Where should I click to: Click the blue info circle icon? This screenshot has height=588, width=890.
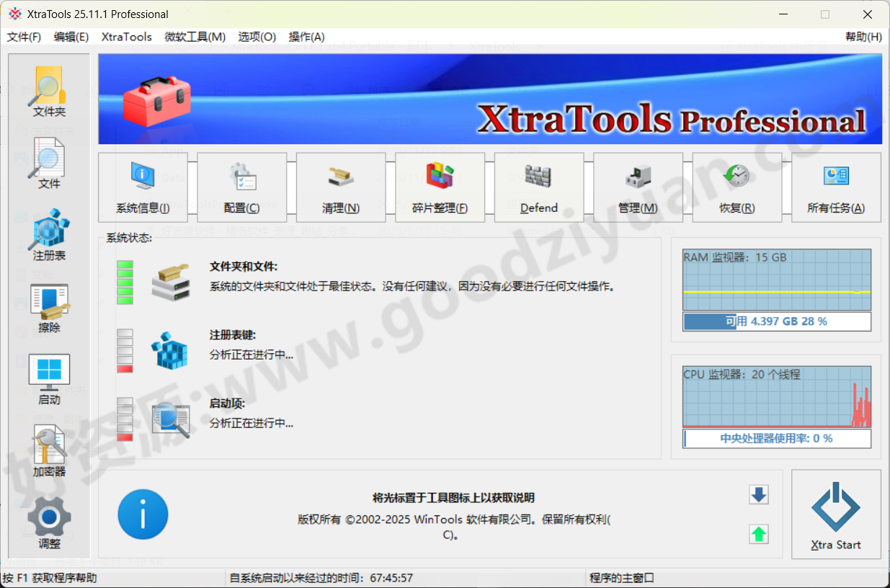[x=143, y=514]
